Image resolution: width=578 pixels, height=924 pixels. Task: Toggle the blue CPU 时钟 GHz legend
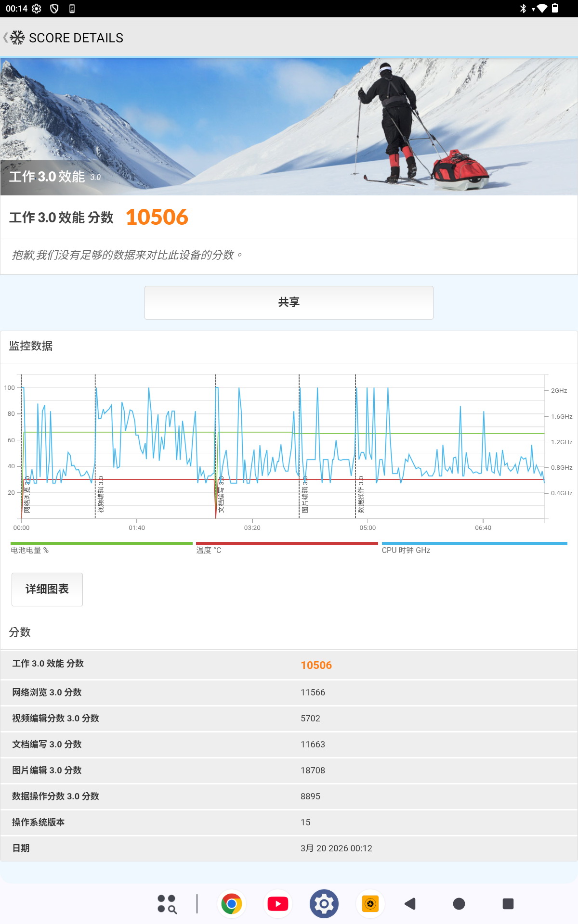(x=474, y=548)
